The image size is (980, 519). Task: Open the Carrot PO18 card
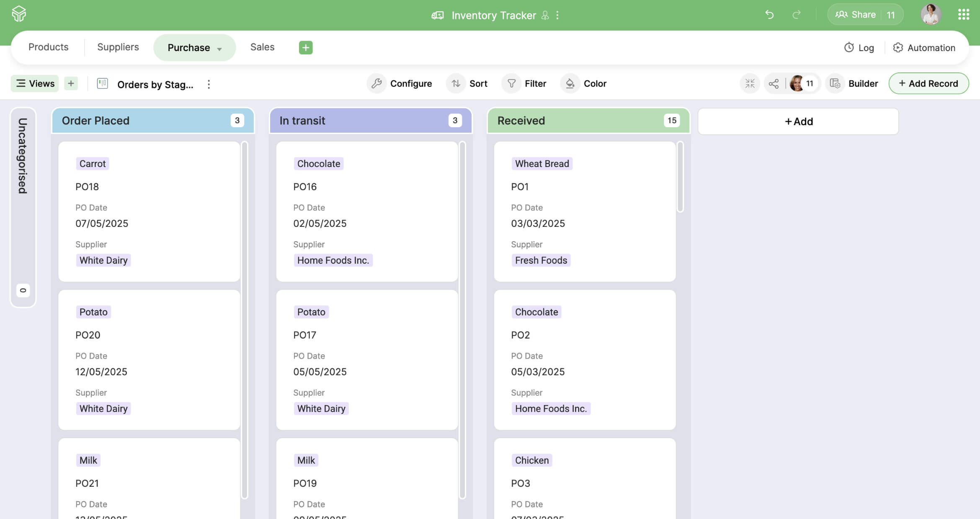pos(149,211)
